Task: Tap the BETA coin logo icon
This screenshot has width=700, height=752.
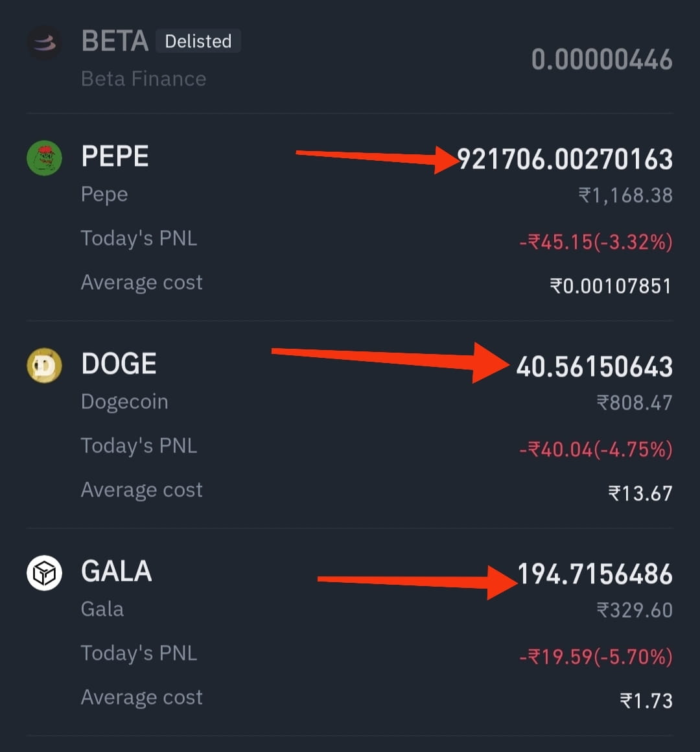Action: coord(44,43)
